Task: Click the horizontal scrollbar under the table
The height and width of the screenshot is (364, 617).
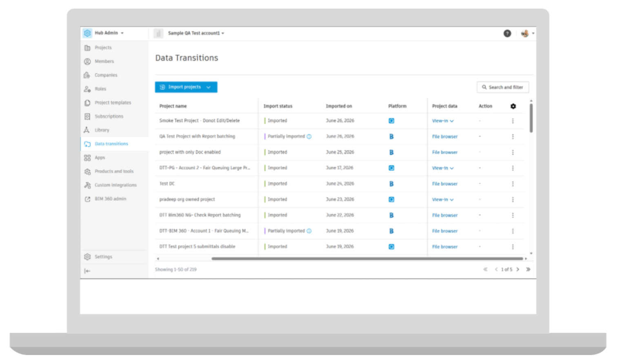Action: pos(367,259)
